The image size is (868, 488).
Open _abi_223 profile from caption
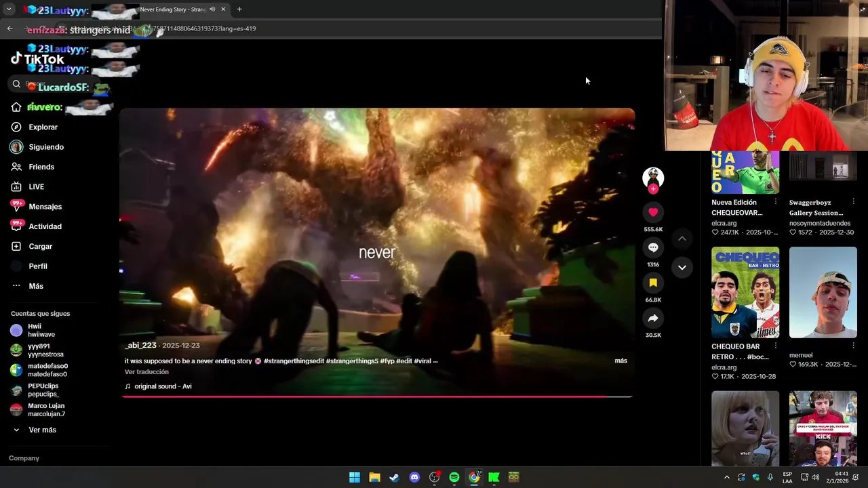pos(140,345)
